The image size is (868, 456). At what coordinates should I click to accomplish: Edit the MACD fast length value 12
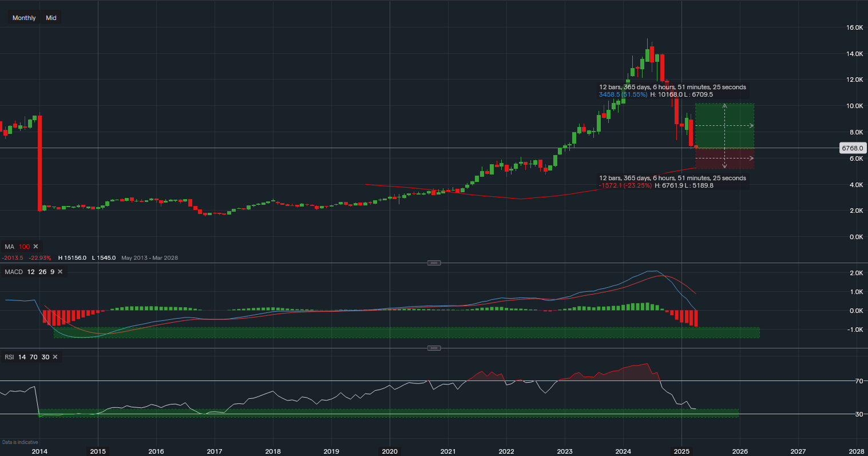(x=30, y=272)
